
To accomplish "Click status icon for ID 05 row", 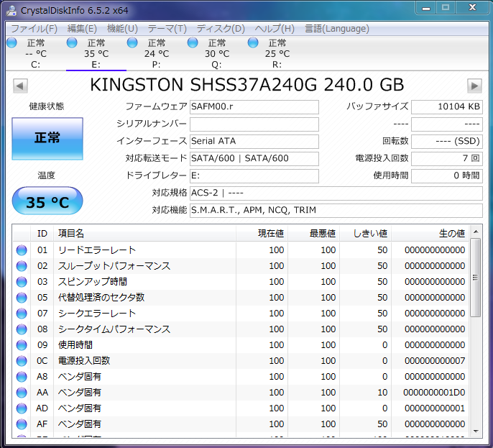I will (x=22, y=298).
